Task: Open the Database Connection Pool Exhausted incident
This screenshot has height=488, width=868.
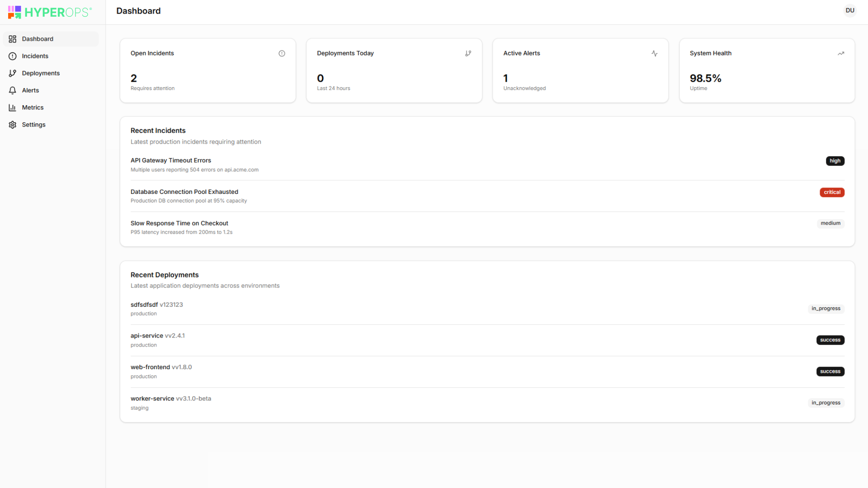Action: pos(184,192)
